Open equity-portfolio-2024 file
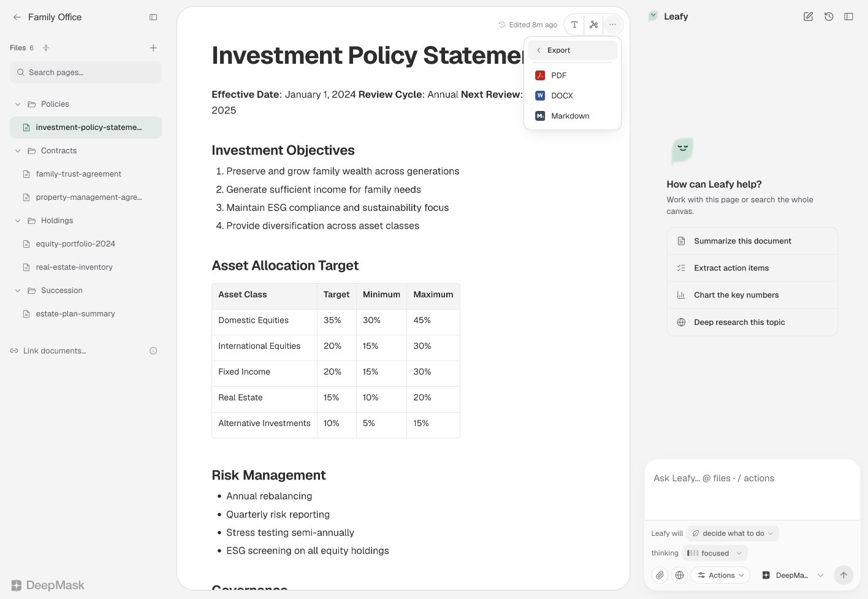Image resolution: width=868 pixels, height=599 pixels. [x=86, y=244]
